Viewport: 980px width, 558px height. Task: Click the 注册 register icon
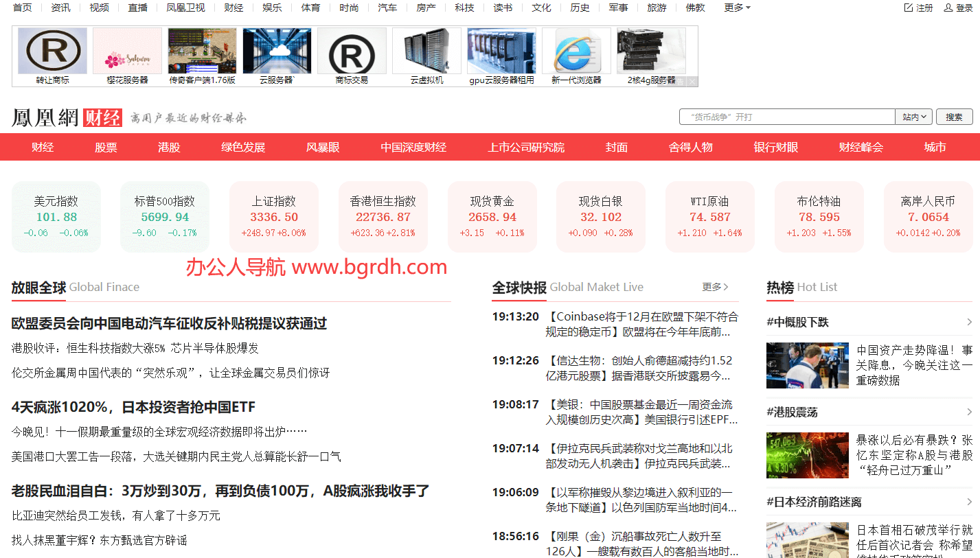tap(909, 8)
